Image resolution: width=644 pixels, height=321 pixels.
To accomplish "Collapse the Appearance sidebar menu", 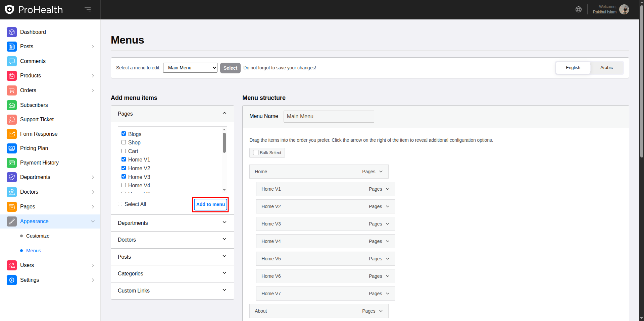I will coord(93,221).
